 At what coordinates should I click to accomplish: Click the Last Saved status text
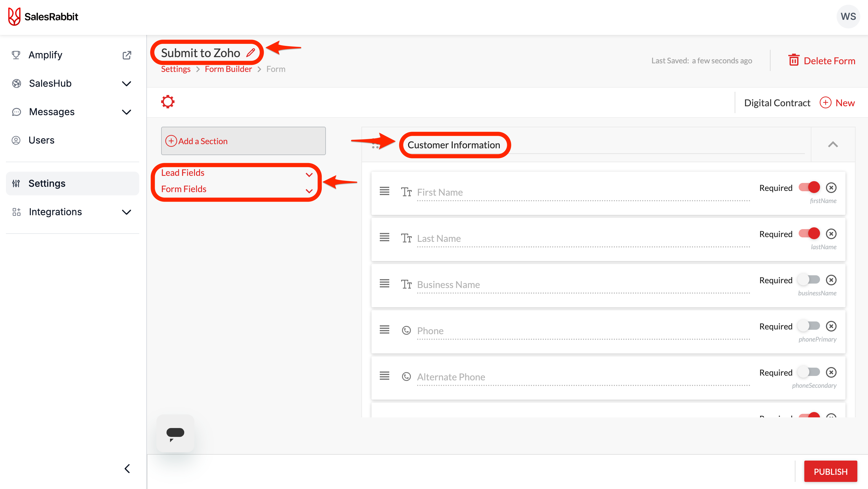pos(702,61)
